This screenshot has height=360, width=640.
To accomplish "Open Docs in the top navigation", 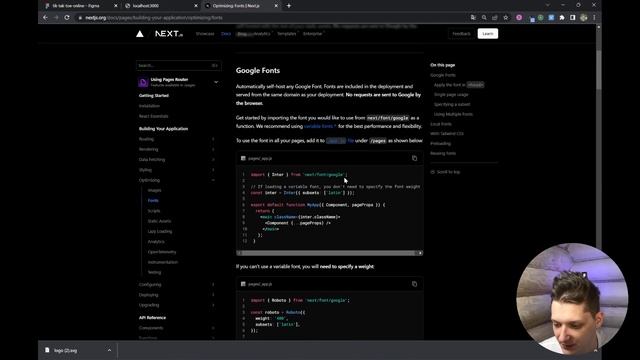I will point(226,34).
